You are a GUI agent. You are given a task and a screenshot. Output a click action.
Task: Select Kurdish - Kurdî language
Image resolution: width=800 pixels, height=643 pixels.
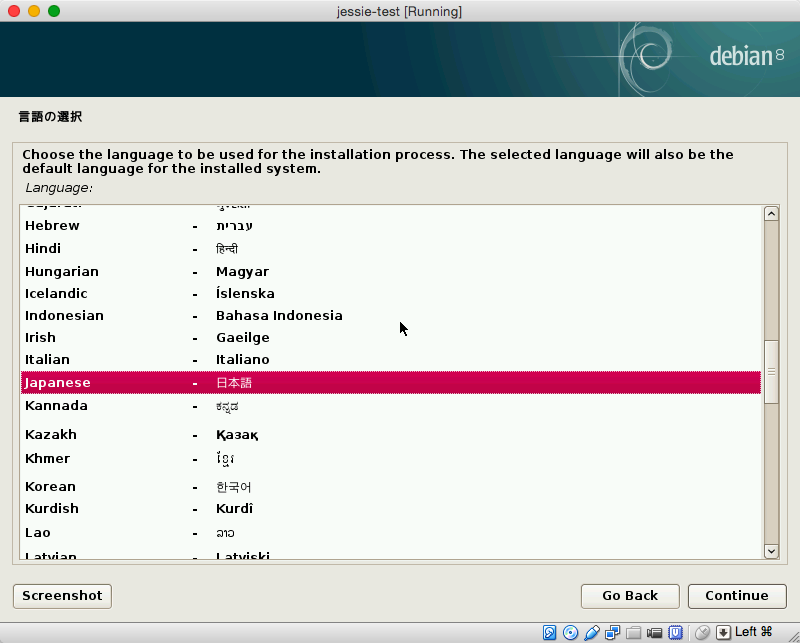click(391, 509)
